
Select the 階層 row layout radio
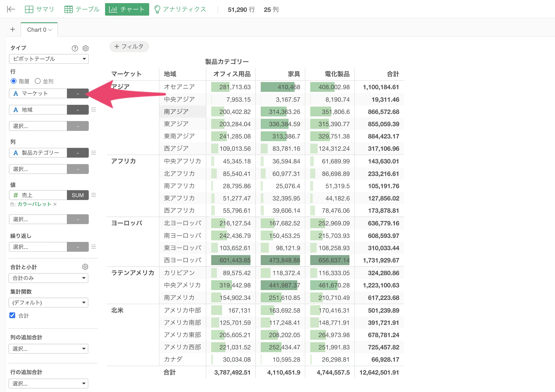13,81
